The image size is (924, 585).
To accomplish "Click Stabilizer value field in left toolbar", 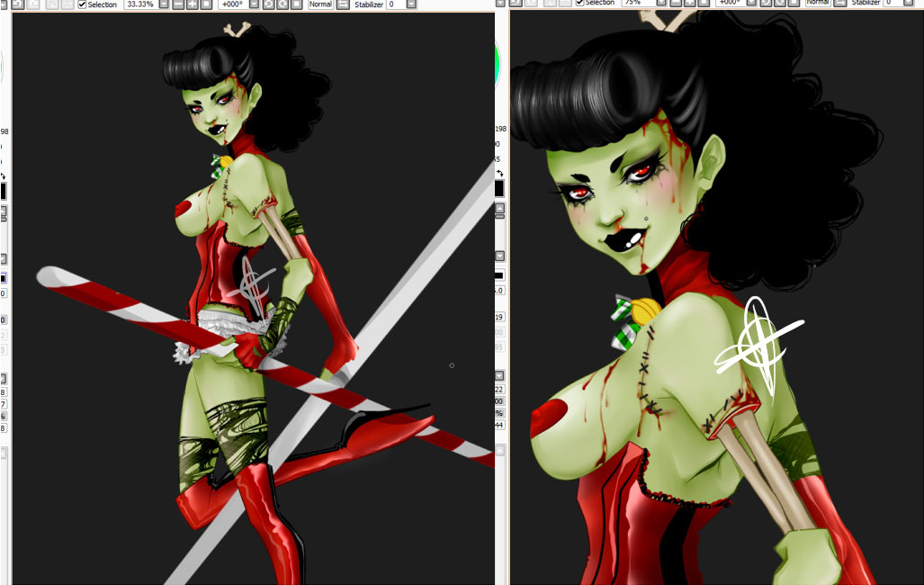I will point(395,4).
